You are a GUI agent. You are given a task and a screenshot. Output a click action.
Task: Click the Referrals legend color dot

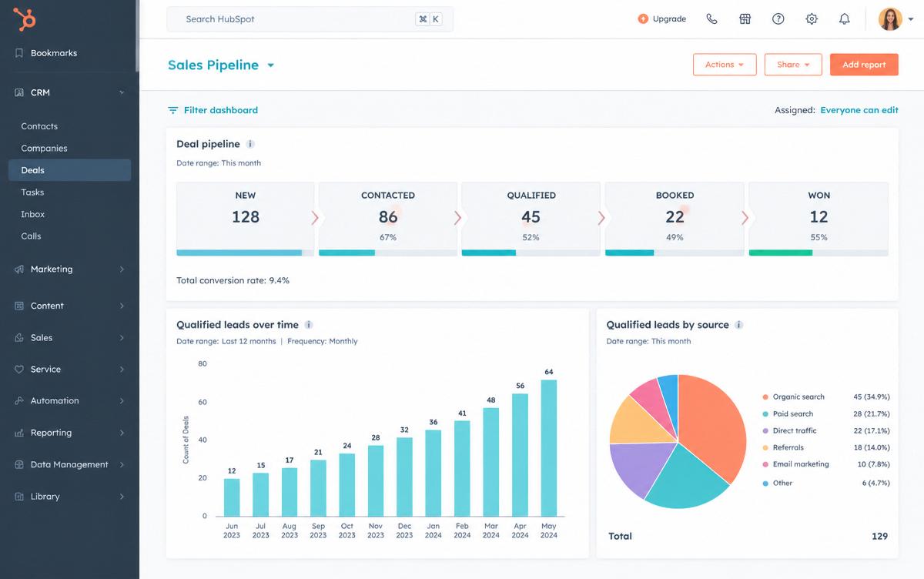765,448
